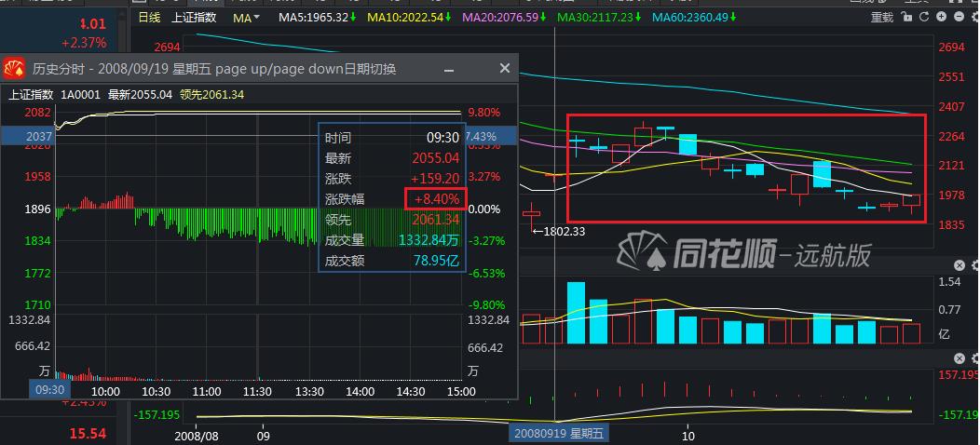
Task: Click 涨跌 +159.20 value in tooltip
Action: [x=436, y=179]
